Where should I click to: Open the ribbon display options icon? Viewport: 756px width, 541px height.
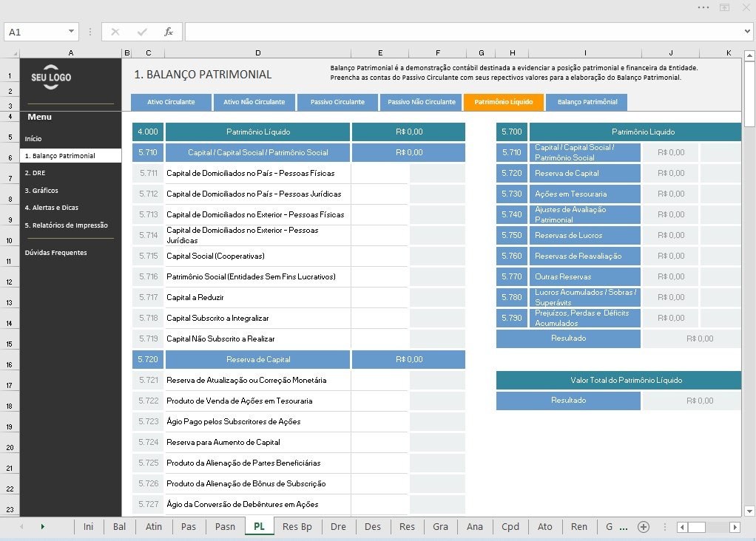coord(724,7)
